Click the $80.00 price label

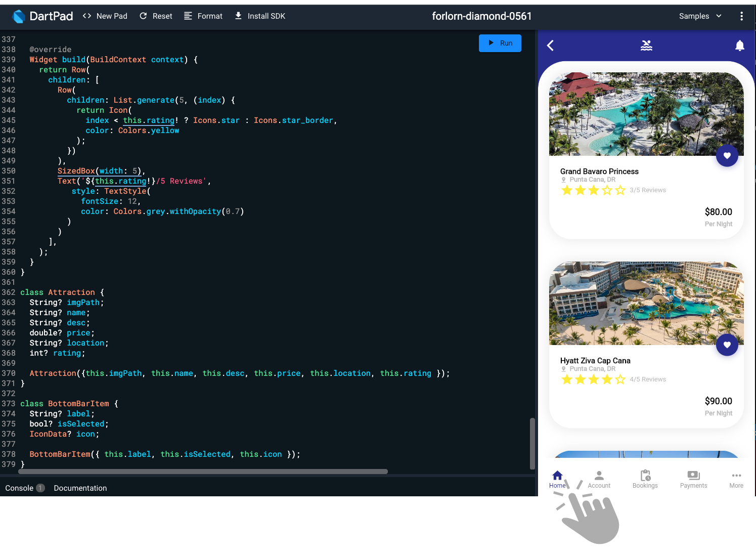[x=718, y=212]
